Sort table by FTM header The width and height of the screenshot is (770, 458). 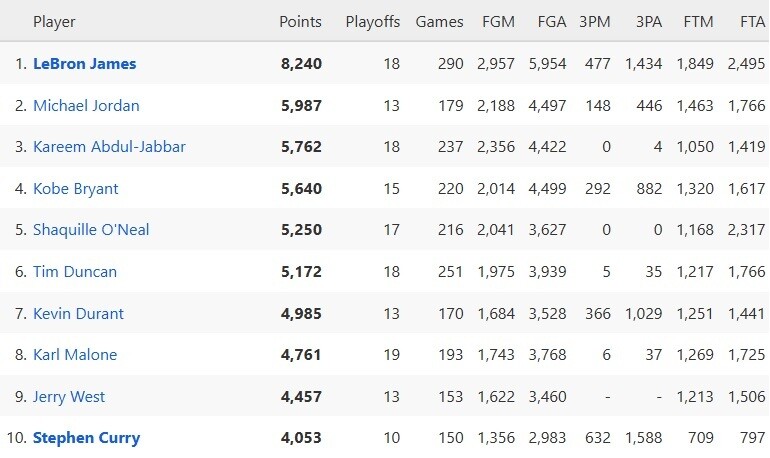pyautogui.click(x=697, y=22)
